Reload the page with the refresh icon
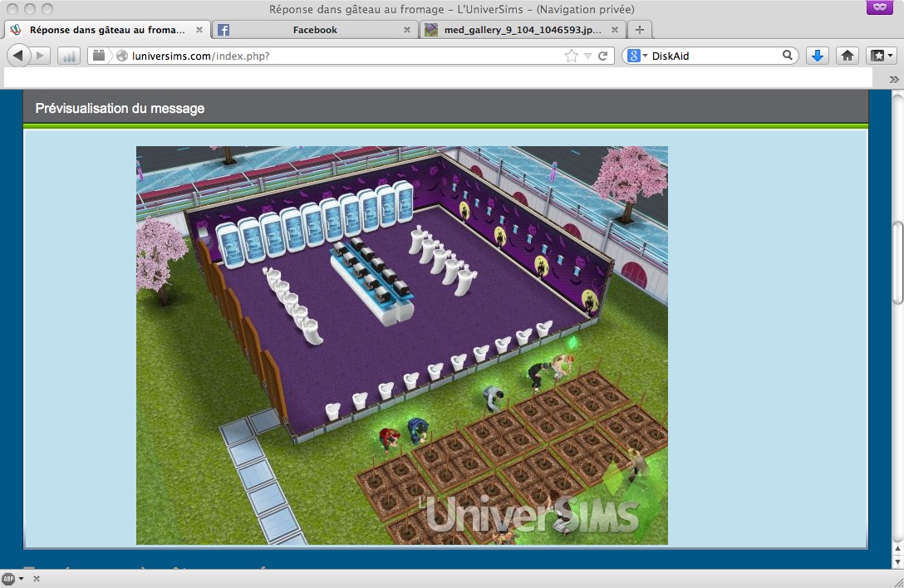This screenshot has height=588, width=904. (x=602, y=56)
